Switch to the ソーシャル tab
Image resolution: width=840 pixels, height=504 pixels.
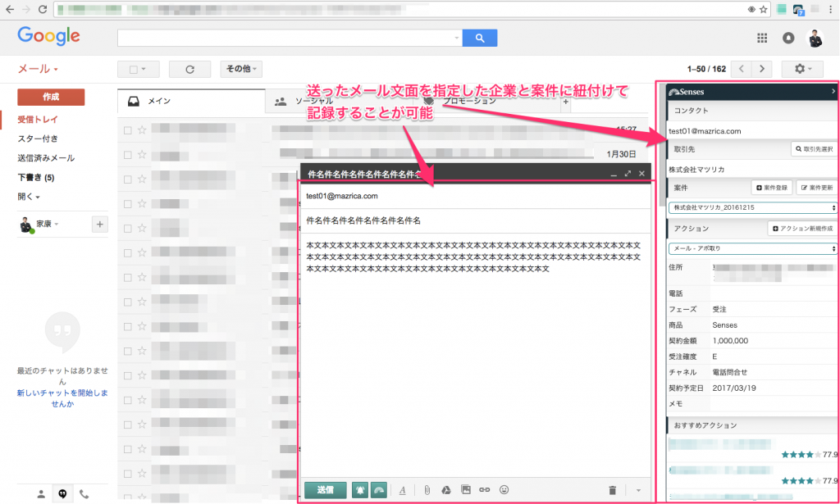tap(302, 102)
